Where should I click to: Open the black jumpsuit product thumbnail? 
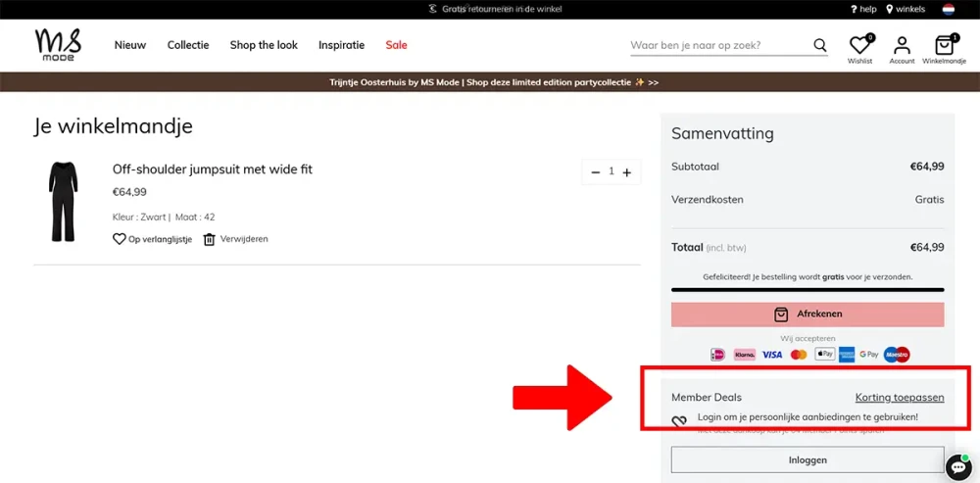(x=63, y=202)
